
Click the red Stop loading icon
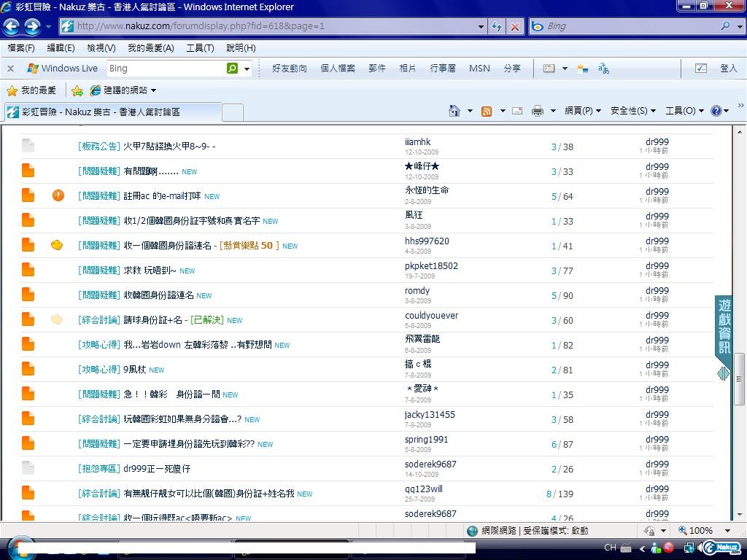515,26
